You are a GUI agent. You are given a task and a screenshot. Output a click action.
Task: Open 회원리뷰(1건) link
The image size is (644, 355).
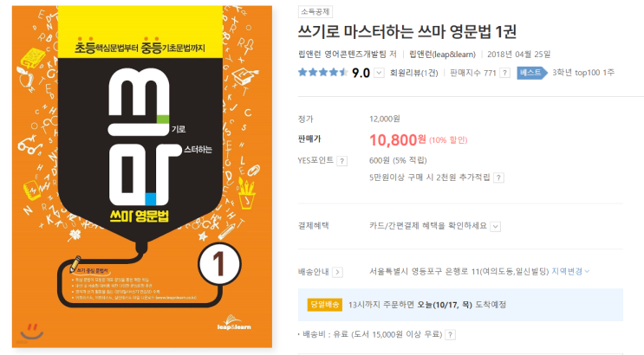point(413,73)
